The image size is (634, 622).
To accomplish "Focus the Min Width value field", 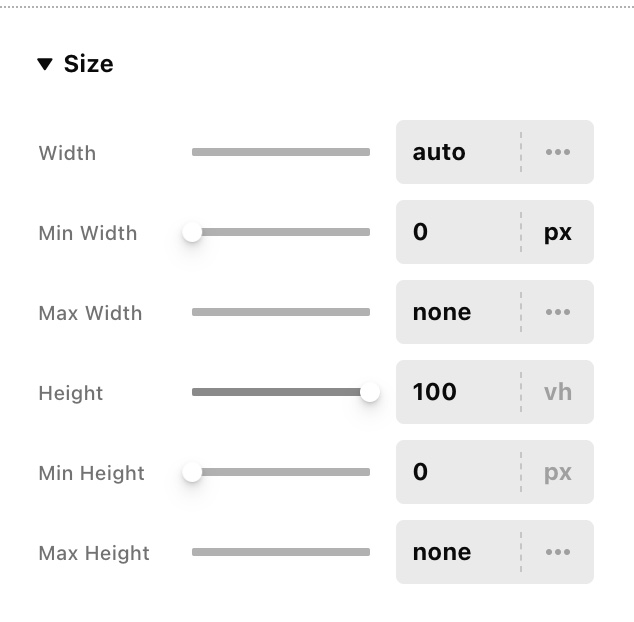I will click(457, 232).
